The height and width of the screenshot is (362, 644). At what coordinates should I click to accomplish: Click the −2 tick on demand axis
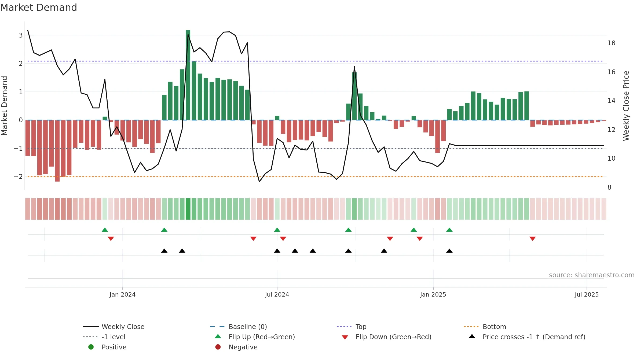click(x=18, y=176)
